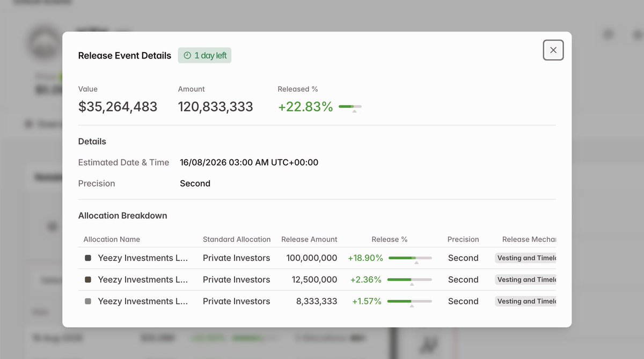Viewport: 644px width, 359px height.
Task: Select the Yeezy Investments name in the 100,000,000 row
Action: [x=143, y=258]
